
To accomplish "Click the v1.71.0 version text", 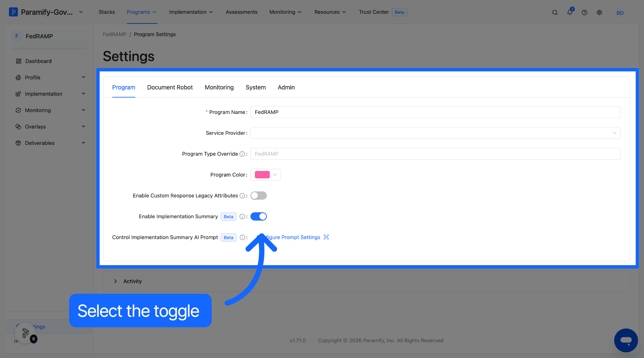I will tap(298, 341).
